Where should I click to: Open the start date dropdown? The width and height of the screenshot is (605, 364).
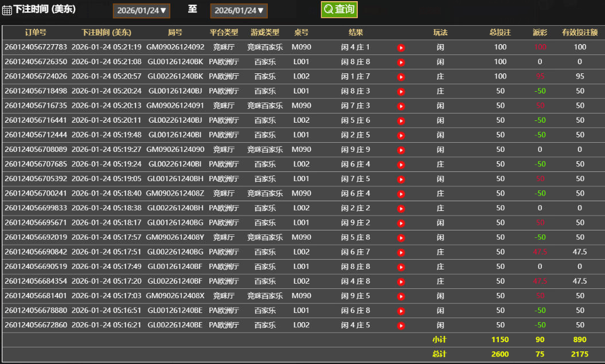141,10
